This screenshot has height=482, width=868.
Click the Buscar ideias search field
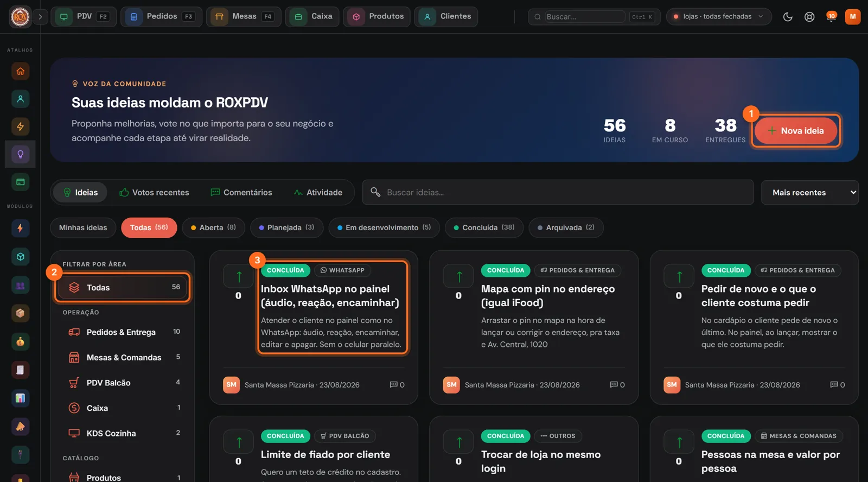[558, 193]
